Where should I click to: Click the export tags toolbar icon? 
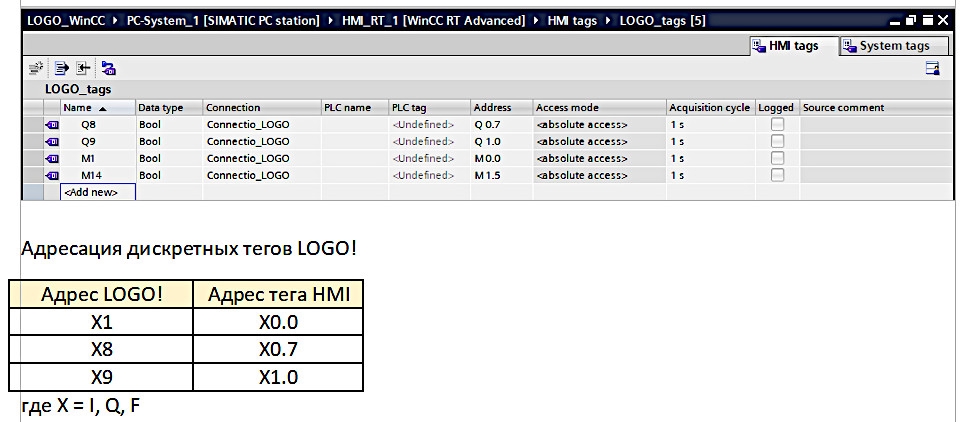click(x=62, y=68)
